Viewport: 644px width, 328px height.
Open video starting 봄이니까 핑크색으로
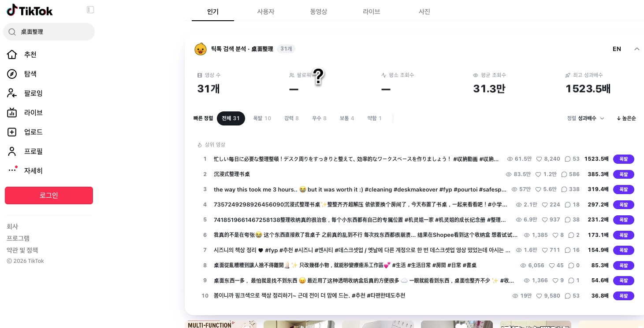point(309,296)
